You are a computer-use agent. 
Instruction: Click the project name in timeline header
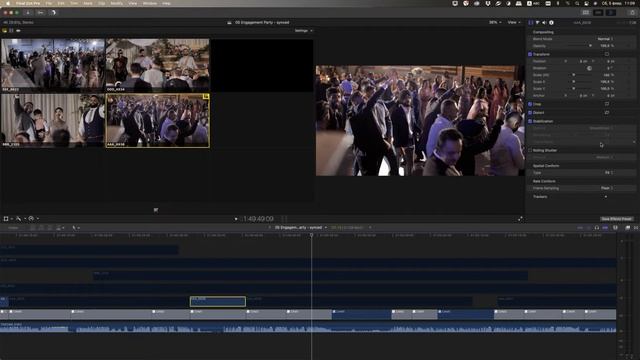pyautogui.click(x=298, y=228)
